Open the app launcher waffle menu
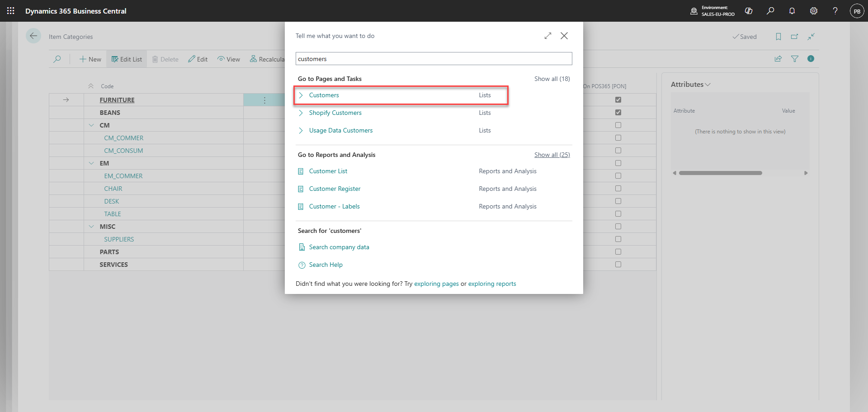 [x=11, y=11]
